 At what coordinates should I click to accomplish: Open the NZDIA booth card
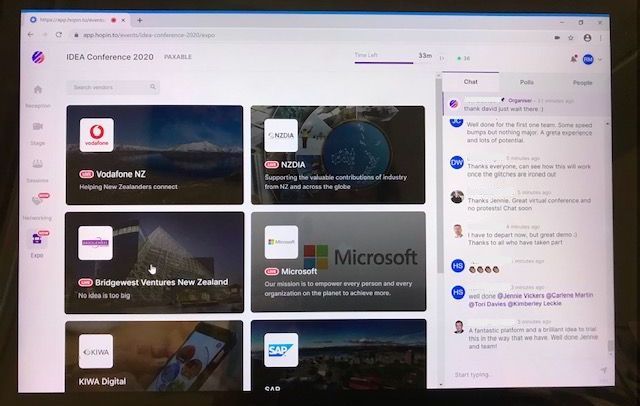click(338, 155)
